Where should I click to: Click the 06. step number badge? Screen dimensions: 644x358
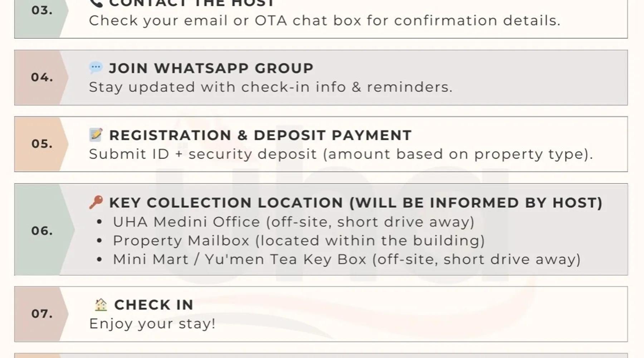[x=42, y=231]
